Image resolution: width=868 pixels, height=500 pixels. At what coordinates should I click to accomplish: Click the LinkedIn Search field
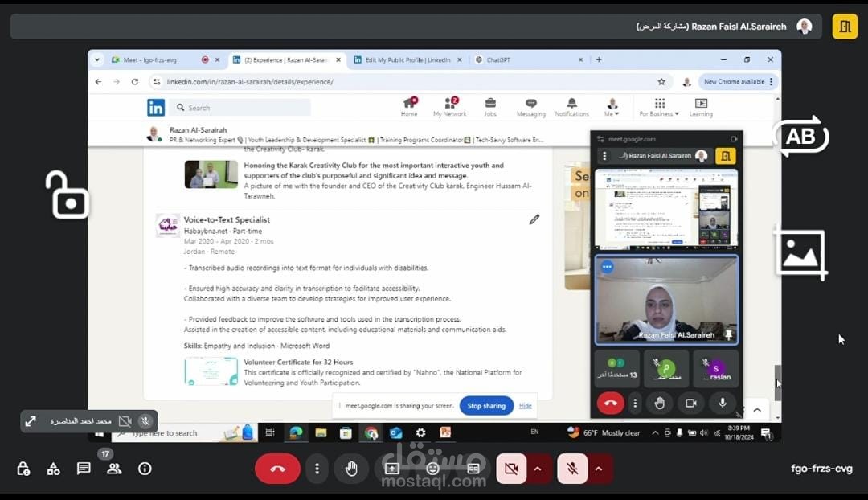(241, 108)
